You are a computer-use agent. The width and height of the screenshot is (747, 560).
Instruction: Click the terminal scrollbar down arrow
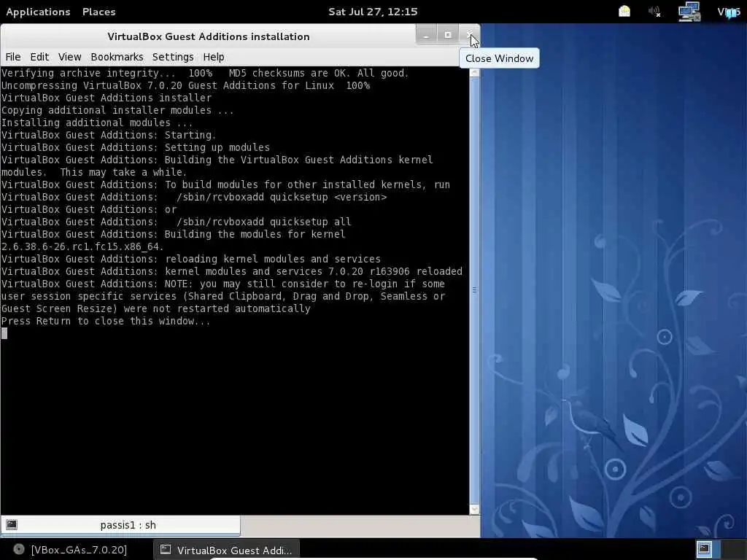[x=474, y=510]
